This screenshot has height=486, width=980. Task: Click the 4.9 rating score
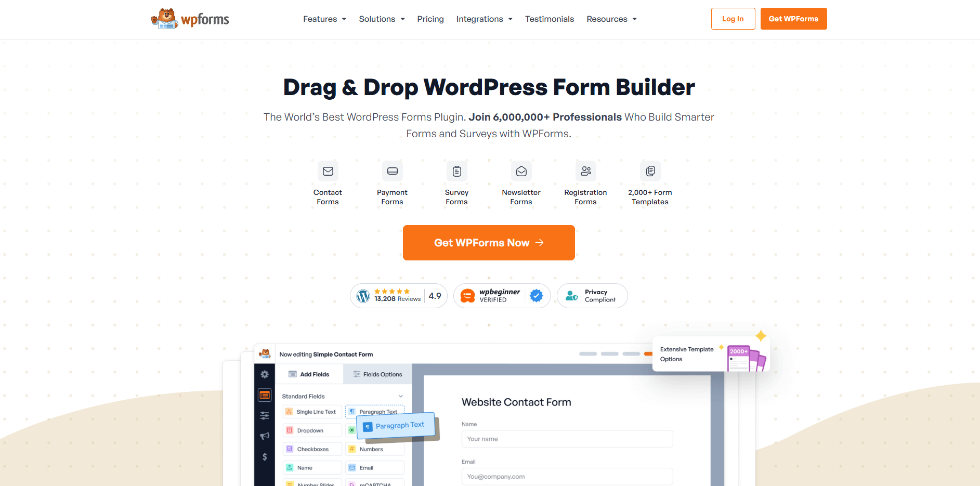pyautogui.click(x=435, y=296)
